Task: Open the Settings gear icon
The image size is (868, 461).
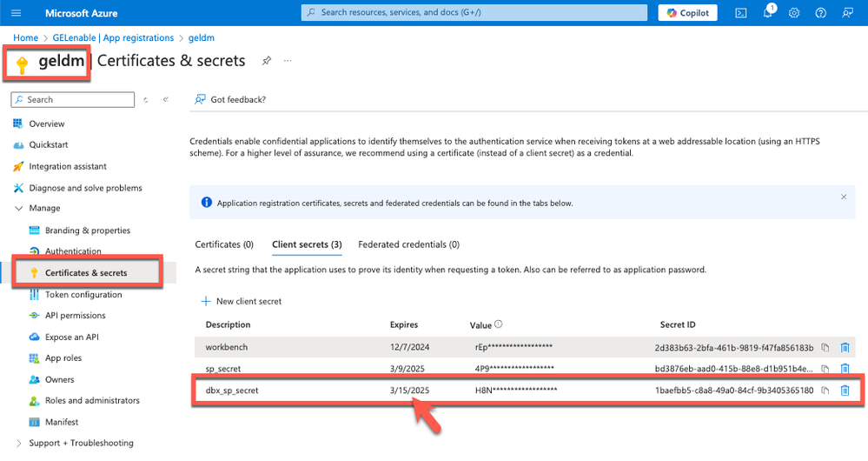Action: pos(794,13)
